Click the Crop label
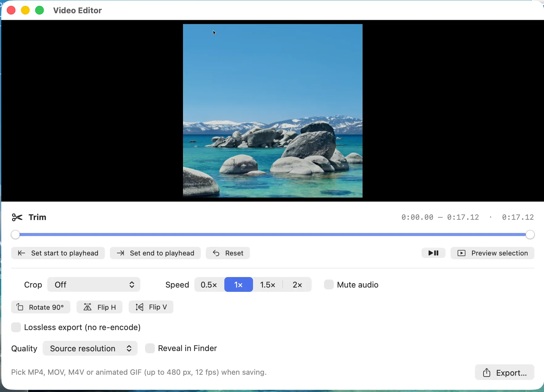The image size is (544, 392). 33,285
